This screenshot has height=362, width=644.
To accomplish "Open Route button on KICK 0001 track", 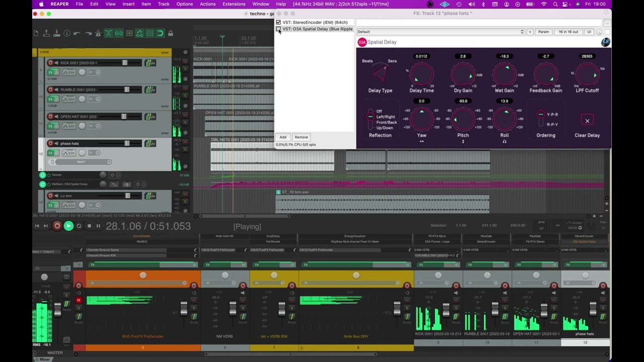I will point(150,63).
